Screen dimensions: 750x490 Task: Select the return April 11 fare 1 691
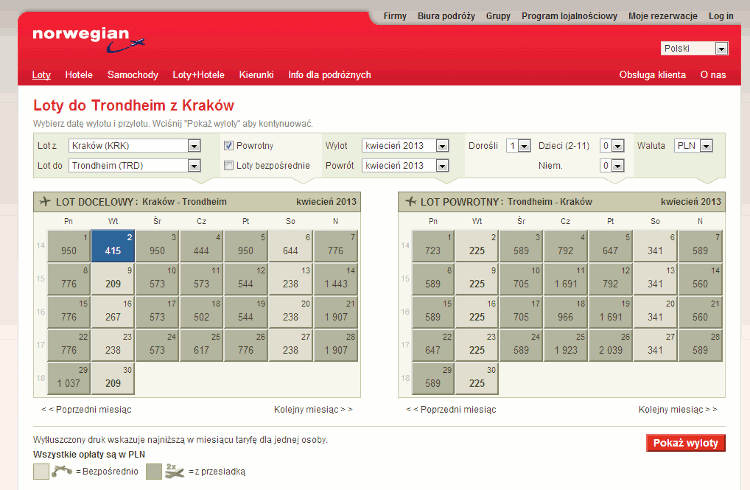coord(566,279)
